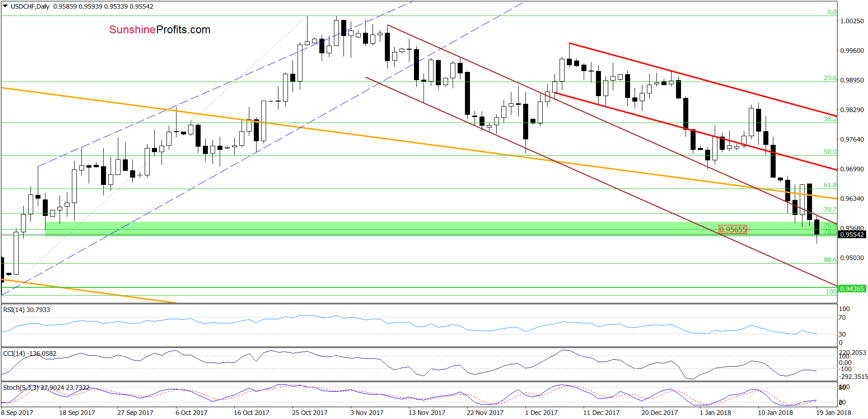Click the dropdown triangle beside USDCHF,Daily
Image resolution: width=868 pixels, height=419 pixels.
point(5,6)
